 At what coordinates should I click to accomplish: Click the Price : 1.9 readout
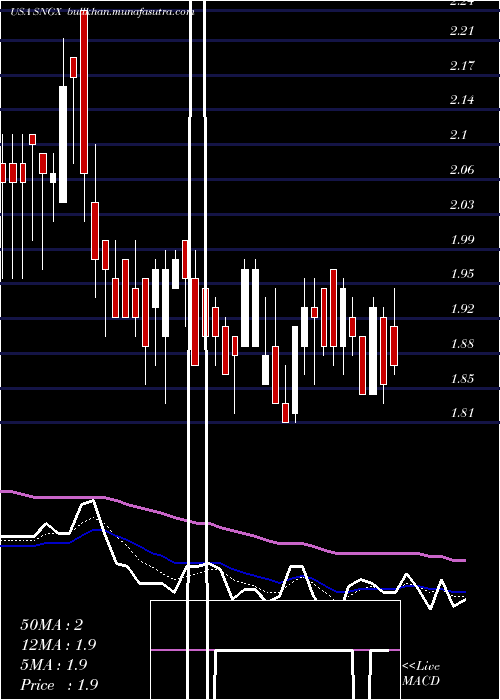coord(59,685)
